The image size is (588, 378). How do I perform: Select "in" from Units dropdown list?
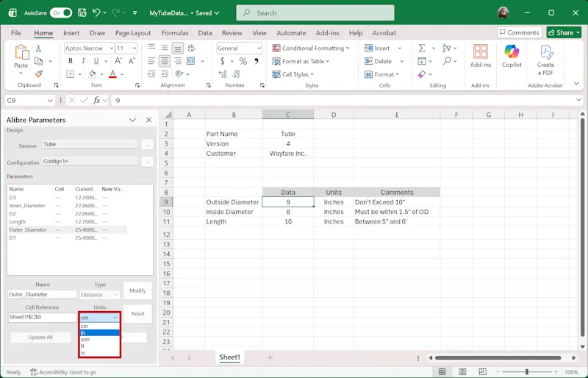[x=99, y=332]
